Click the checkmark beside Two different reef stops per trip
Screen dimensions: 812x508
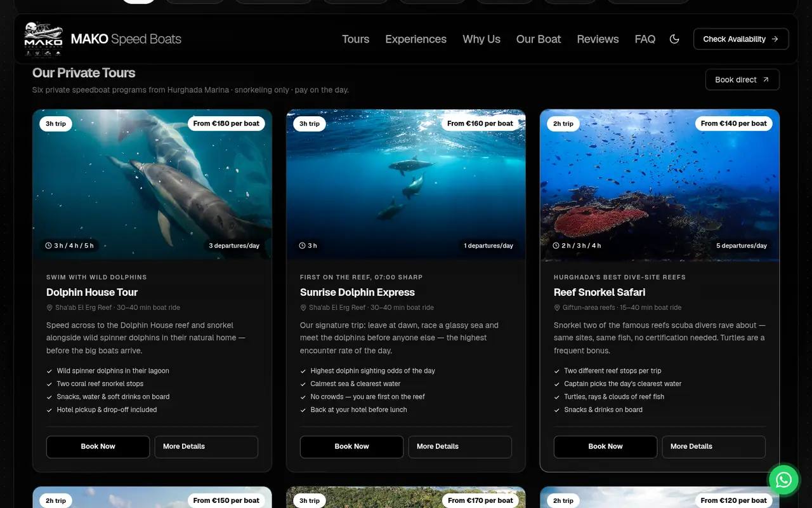tap(557, 371)
